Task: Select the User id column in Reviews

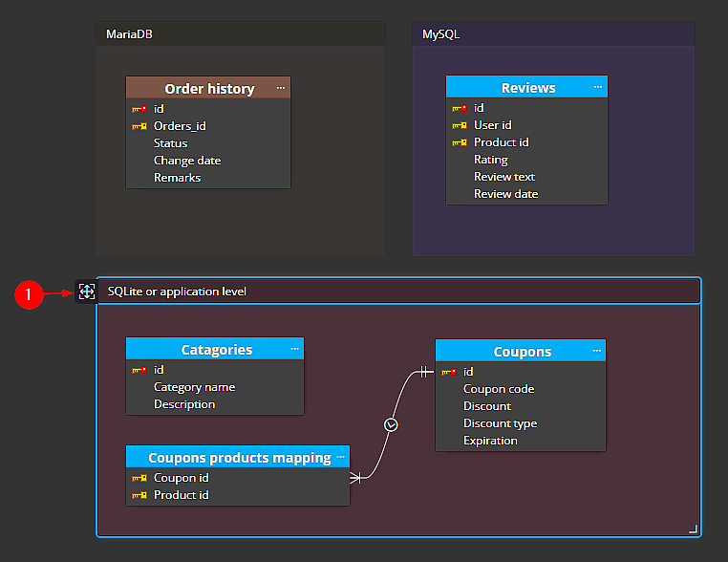Action: [526, 125]
